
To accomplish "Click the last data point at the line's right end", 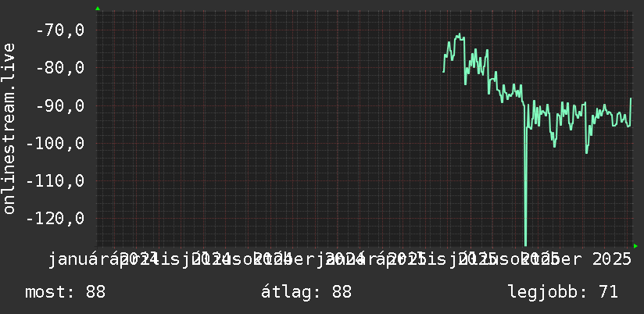I will pyautogui.click(x=631, y=98).
